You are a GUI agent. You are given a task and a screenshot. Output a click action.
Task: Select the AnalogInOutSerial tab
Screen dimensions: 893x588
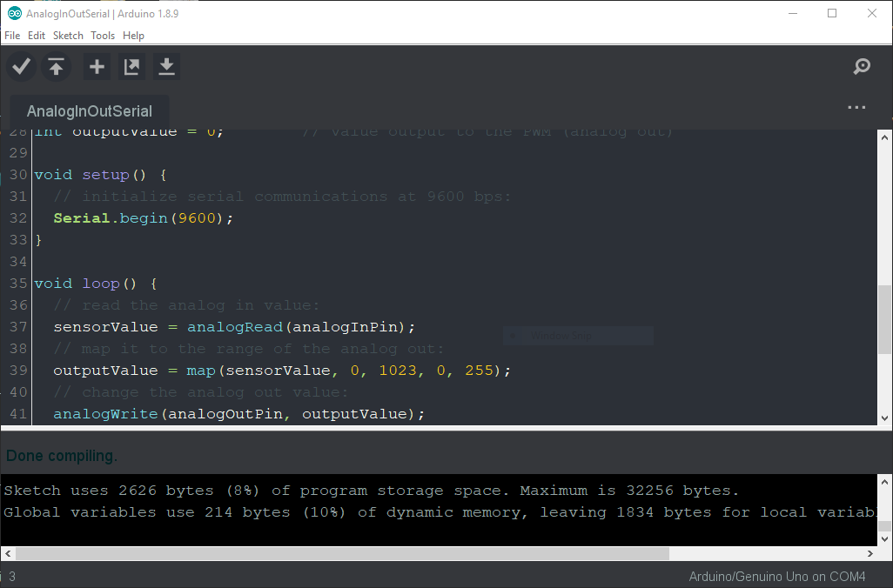[x=90, y=111]
